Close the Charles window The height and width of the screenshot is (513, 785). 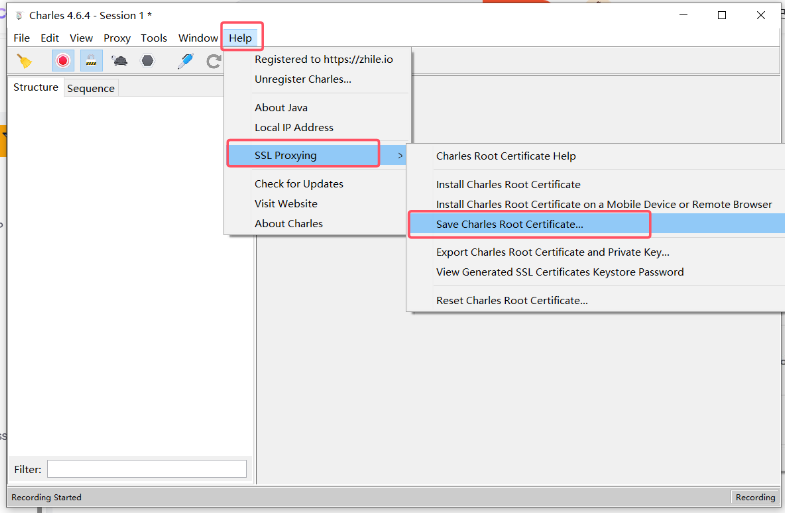click(x=761, y=15)
